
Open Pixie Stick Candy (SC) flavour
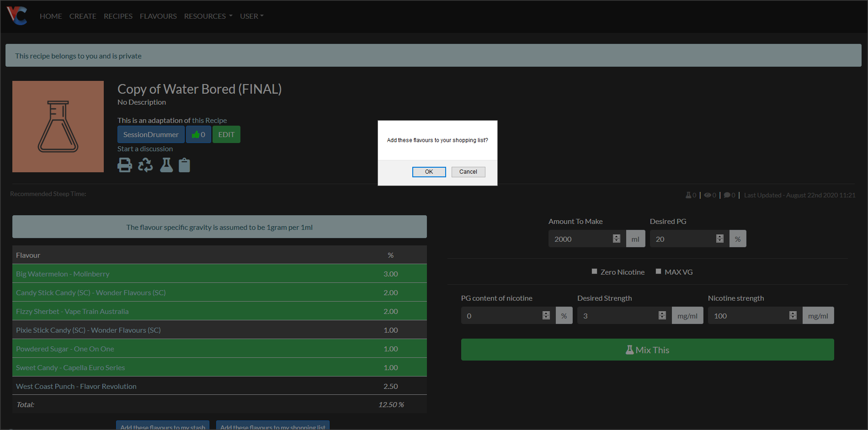click(88, 330)
